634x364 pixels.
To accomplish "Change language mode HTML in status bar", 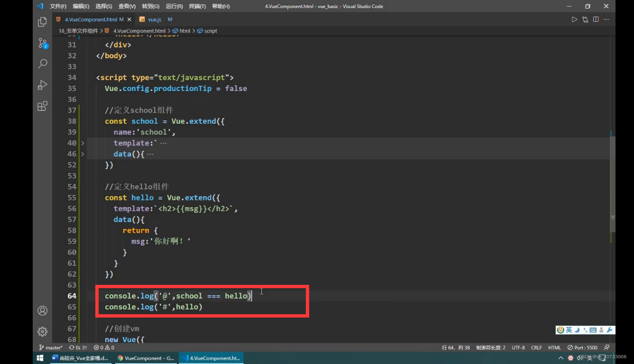I will 554,347.
